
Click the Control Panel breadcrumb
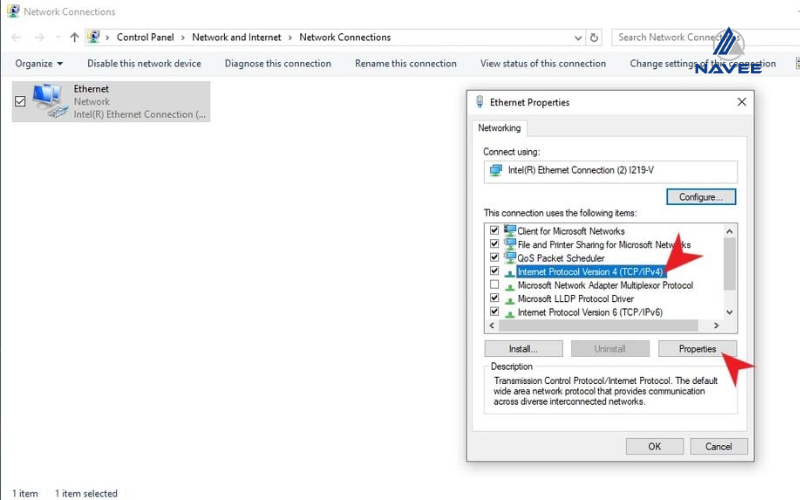coord(145,37)
